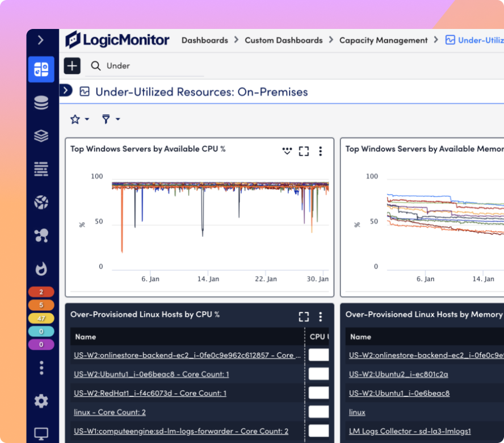This screenshot has height=443, width=504.
Task: Open US-W2:RedHat1 host link
Action: (150, 393)
